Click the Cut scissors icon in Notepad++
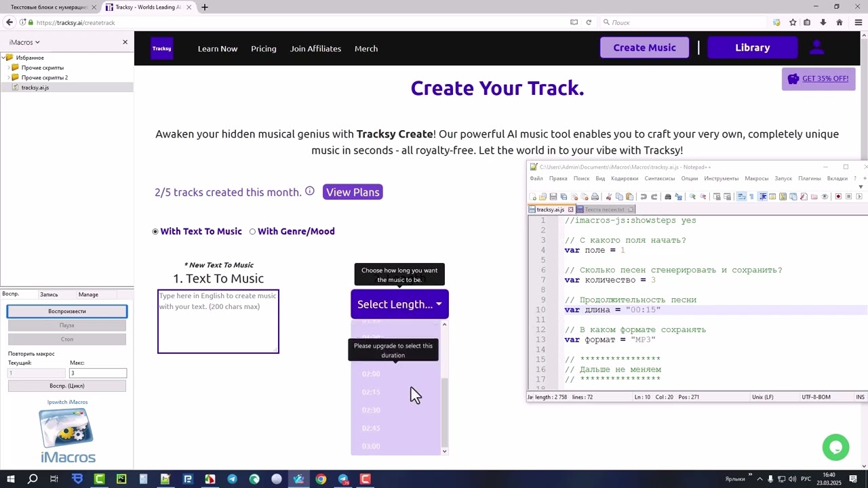The image size is (868, 488). point(608,197)
